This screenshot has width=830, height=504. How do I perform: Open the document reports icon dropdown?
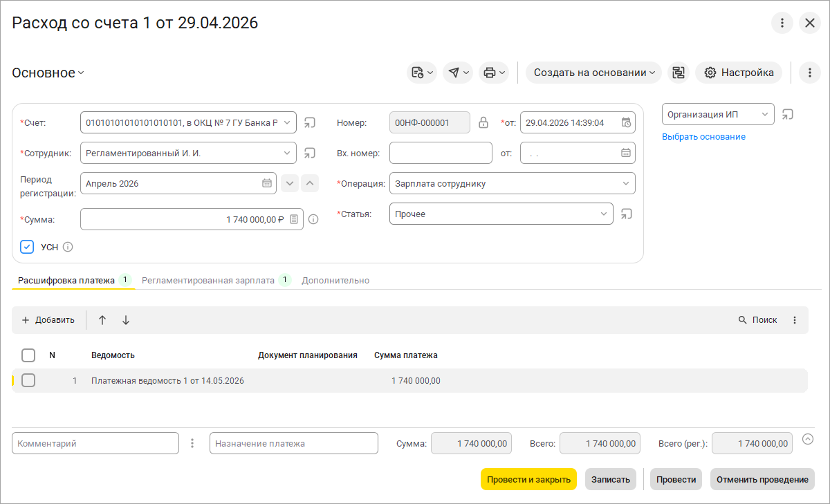422,73
